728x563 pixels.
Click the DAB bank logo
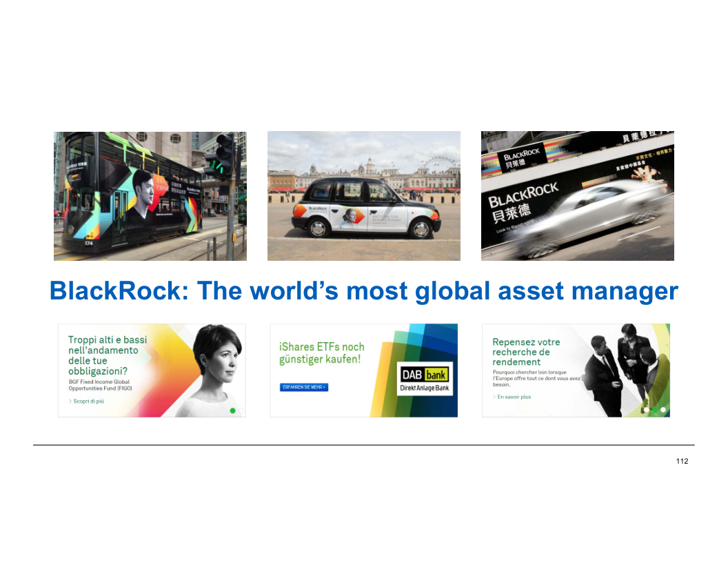[425, 379]
